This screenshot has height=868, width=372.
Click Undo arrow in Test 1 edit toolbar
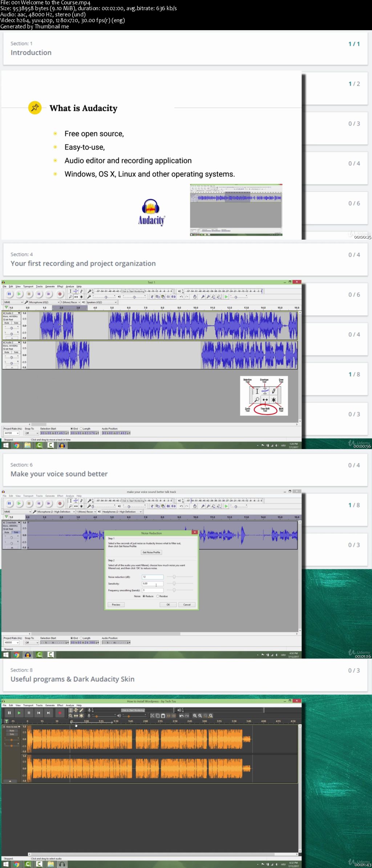click(181, 297)
